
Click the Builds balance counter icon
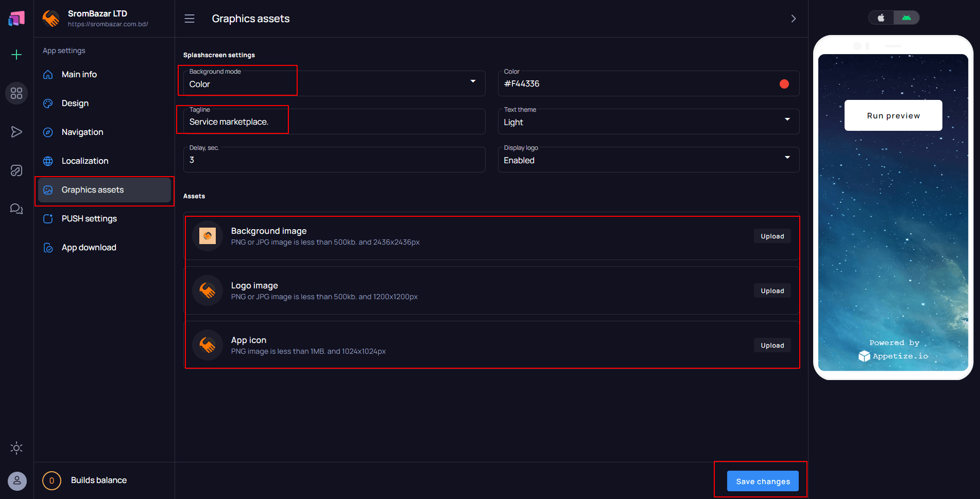click(x=51, y=480)
